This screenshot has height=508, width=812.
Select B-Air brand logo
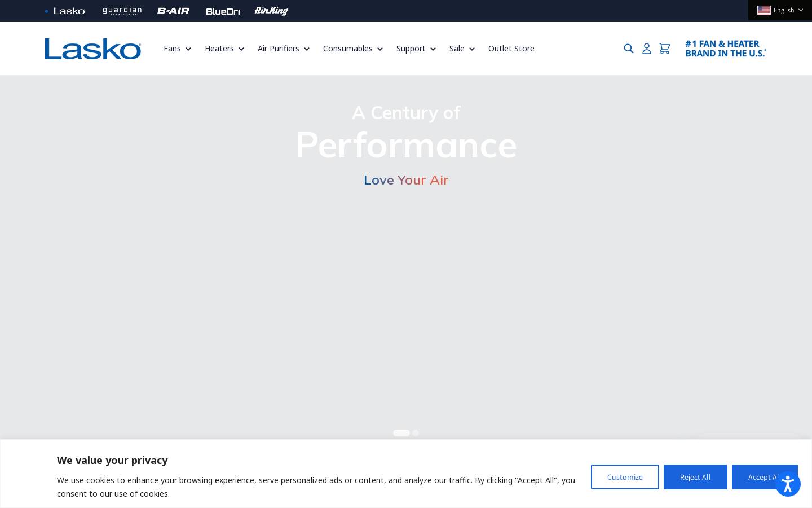(x=173, y=11)
